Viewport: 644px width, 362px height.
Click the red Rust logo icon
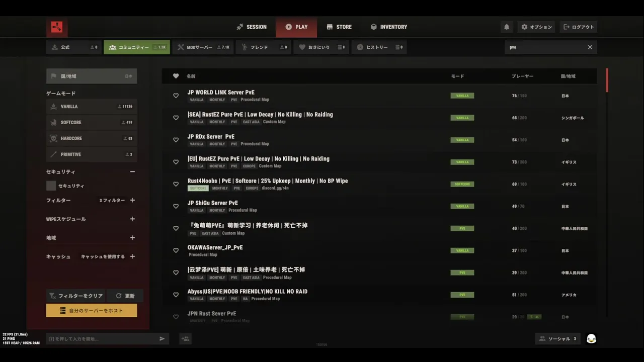coord(57,27)
